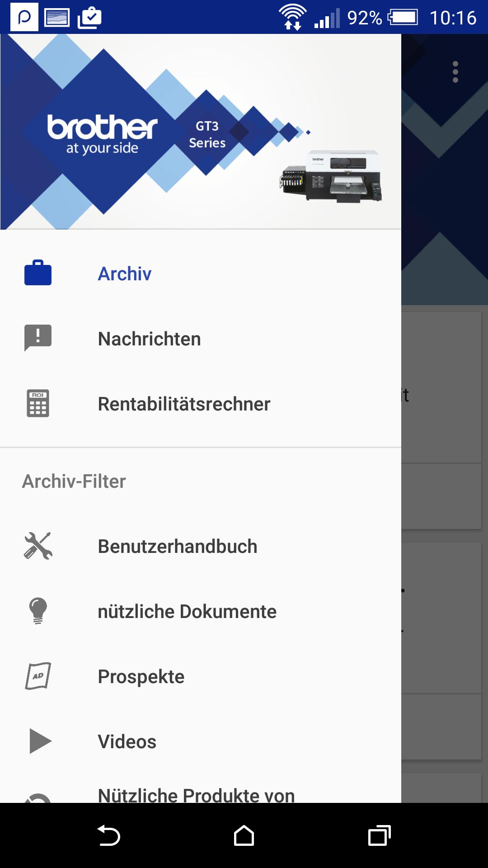Tap the light bulb icon
488x868 pixels.
click(x=38, y=611)
